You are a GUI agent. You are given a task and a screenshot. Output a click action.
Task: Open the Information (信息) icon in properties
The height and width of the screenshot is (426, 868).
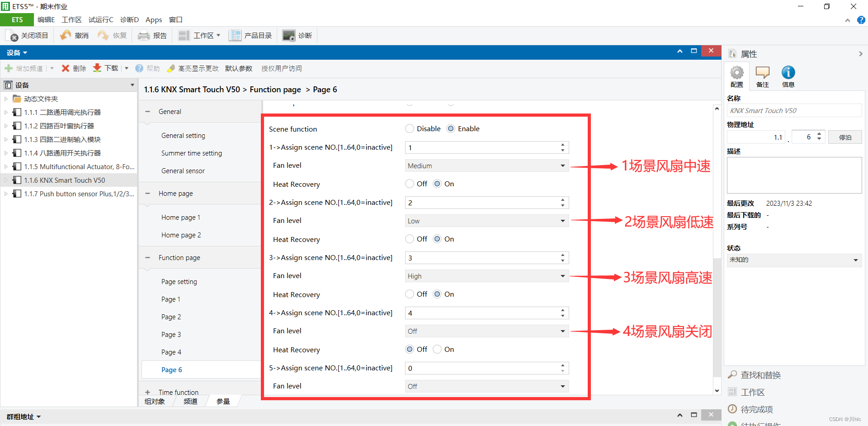(x=788, y=73)
